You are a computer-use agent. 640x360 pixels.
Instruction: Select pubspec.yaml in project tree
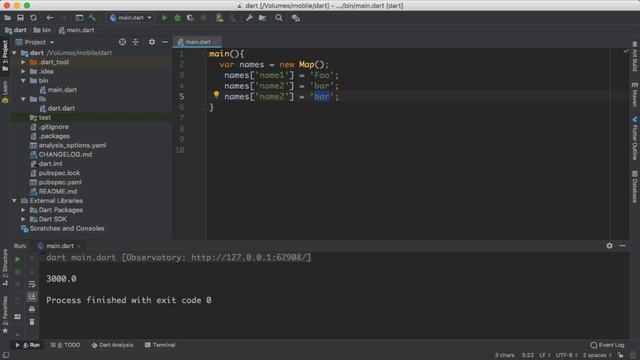[x=56, y=182]
